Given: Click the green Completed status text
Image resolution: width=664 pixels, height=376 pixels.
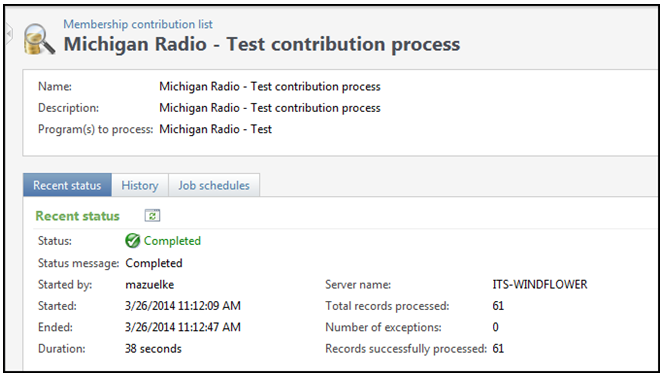Looking at the screenshot, I should [x=172, y=241].
